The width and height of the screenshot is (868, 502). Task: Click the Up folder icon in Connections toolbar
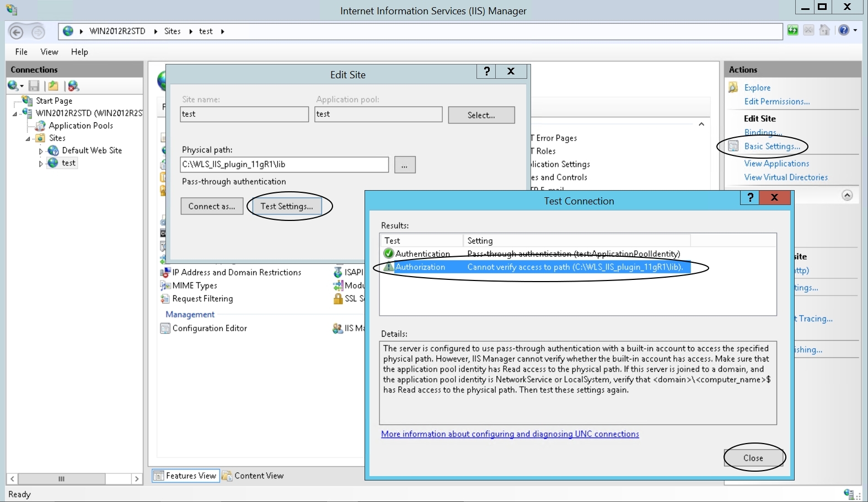click(53, 86)
